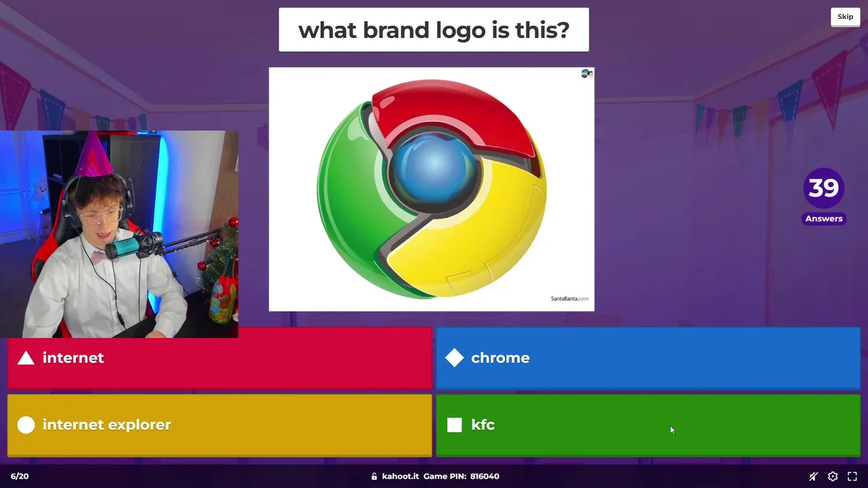Enter fullscreen mode
Viewport: 868px width, 488px height.
coord(852,476)
